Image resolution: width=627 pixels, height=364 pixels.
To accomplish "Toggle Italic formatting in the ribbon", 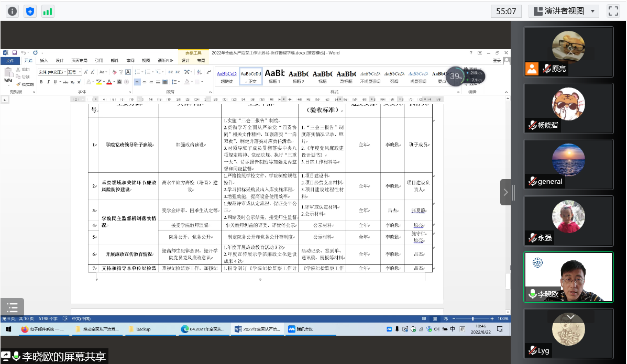I will (48, 82).
